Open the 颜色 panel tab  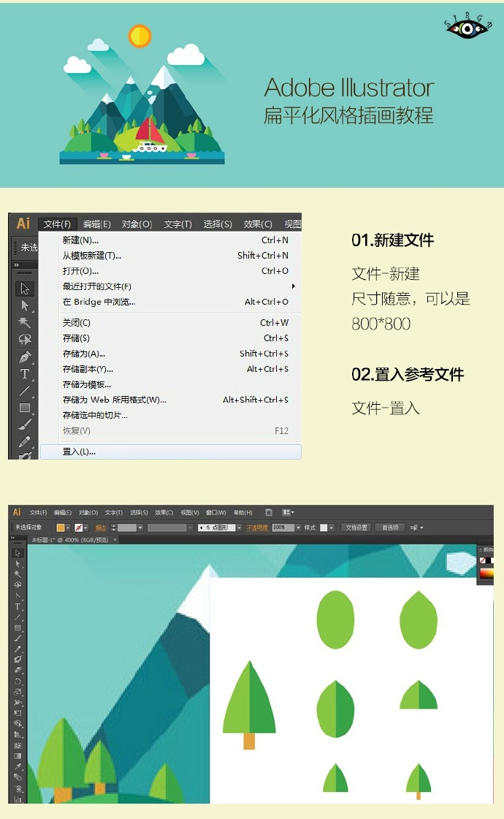tap(488, 549)
